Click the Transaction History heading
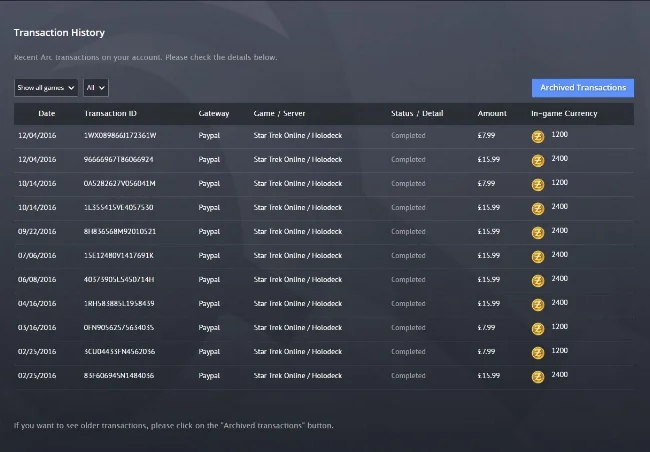This screenshot has width=650, height=452. (59, 33)
